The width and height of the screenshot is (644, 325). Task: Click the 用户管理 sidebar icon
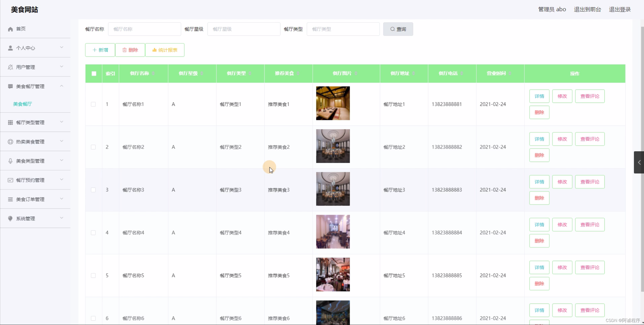(10, 67)
